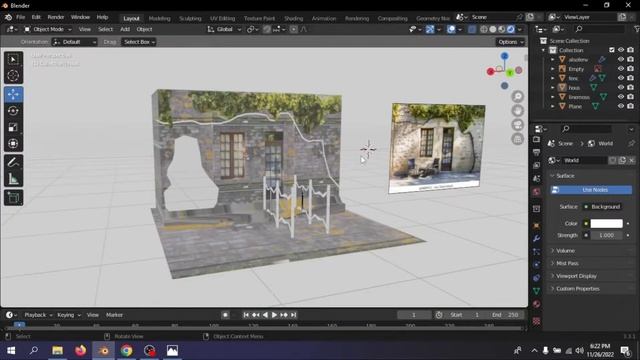Click the pan view hand icon
The height and width of the screenshot is (360, 640).
(518, 111)
